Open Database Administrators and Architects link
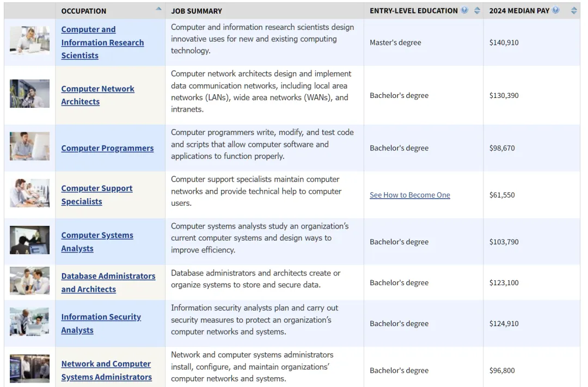The width and height of the screenshot is (588, 387). click(108, 282)
